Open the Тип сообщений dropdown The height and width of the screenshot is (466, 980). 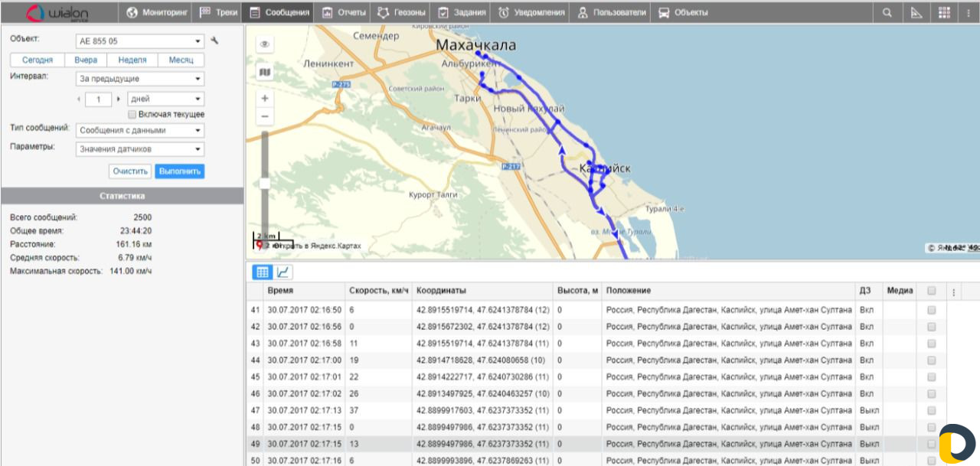[x=140, y=130]
